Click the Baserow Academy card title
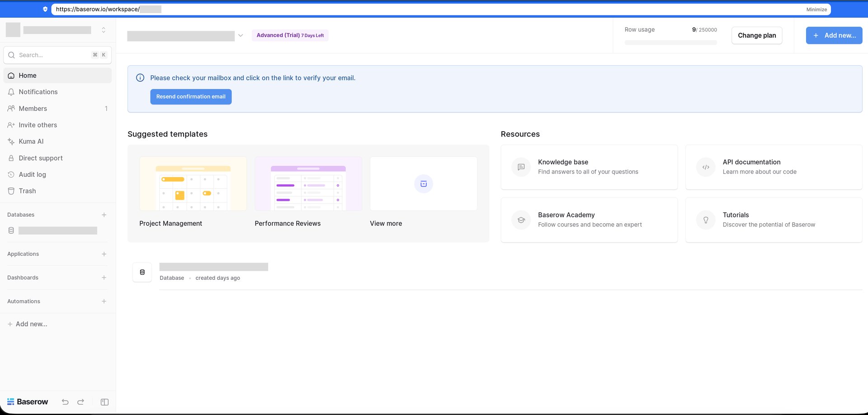This screenshot has height=415, width=868. (566, 215)
